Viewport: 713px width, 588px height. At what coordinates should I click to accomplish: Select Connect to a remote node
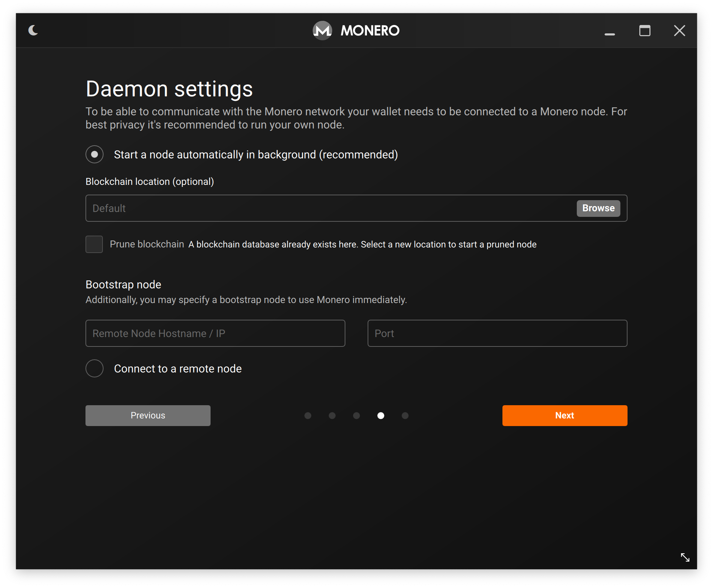[x=95, y=369]
